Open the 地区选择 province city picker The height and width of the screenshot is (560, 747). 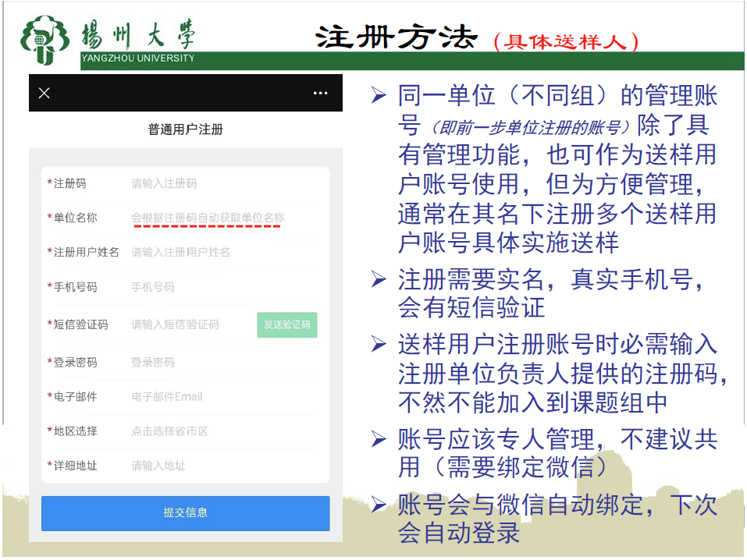(x=219, y=431)
